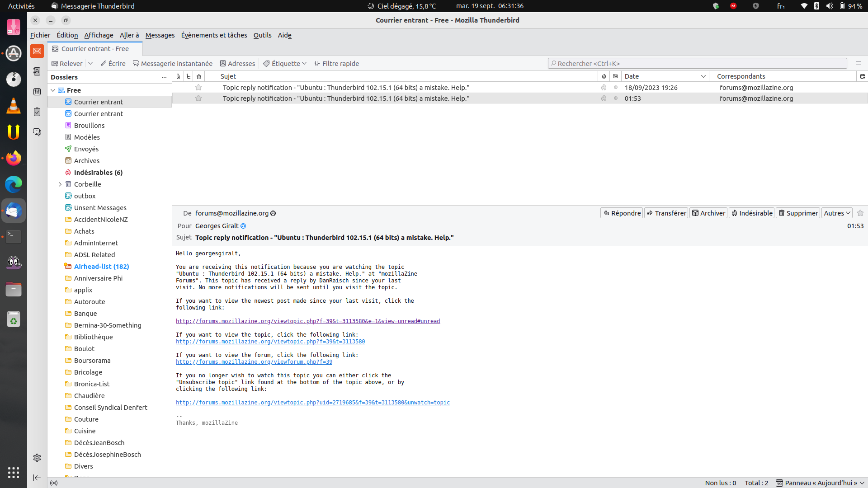The image size is (868, 488).
Task: Open the Autres actions dropdown
Action: pyautogui.click(x=837, y=213)
